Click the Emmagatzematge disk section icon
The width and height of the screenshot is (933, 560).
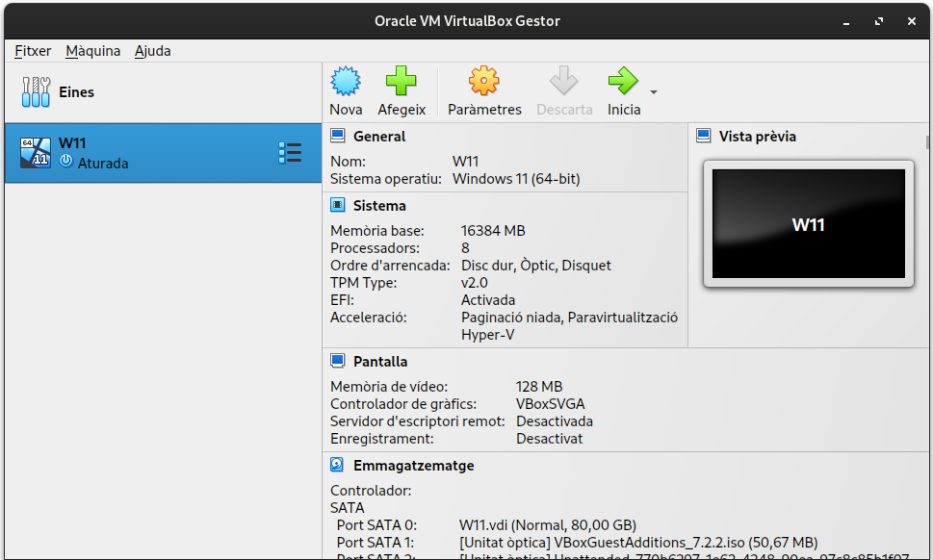338,466
